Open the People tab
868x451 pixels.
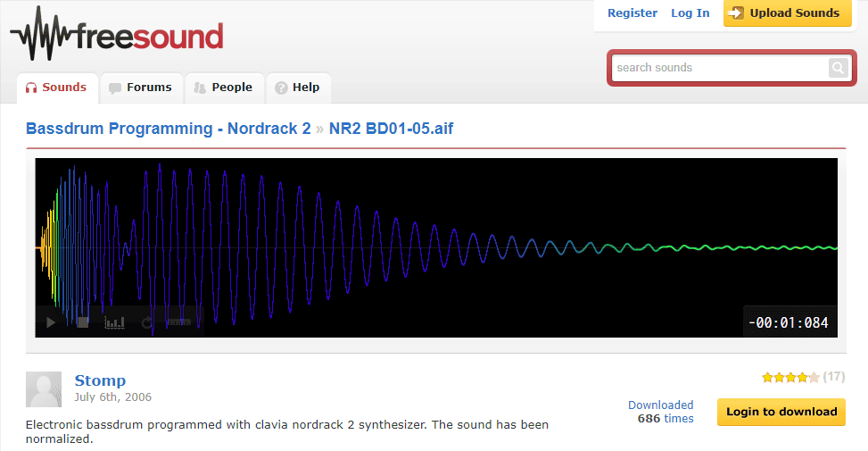click(x=224, y=88)
